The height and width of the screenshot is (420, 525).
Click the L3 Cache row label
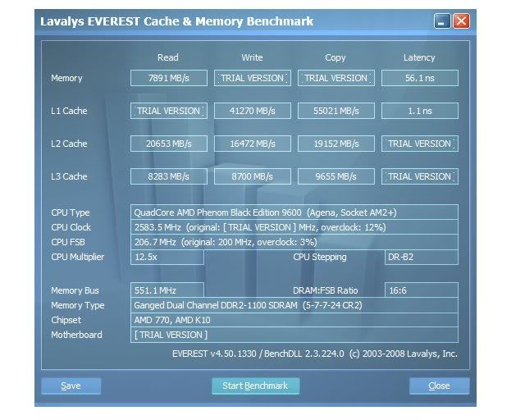click(69, 176)
